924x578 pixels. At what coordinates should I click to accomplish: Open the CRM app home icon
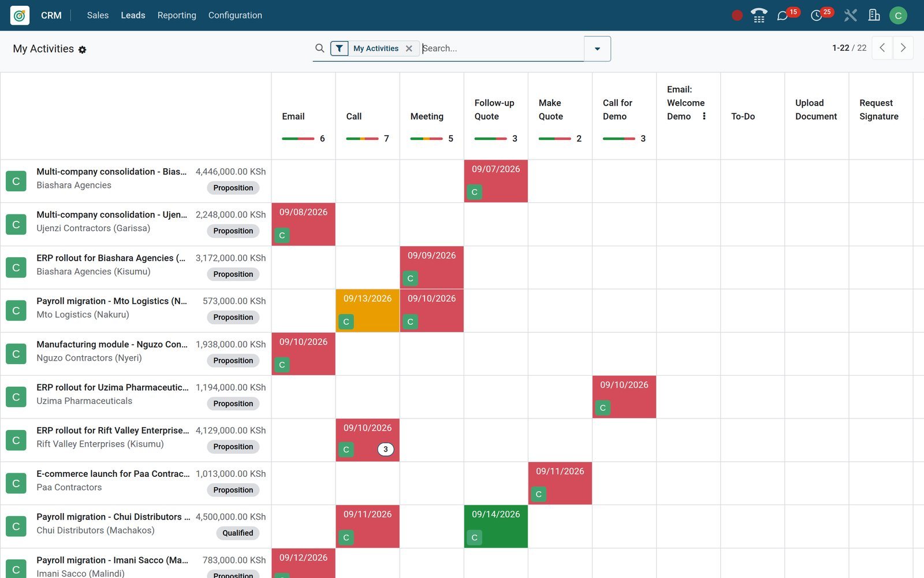20,15
